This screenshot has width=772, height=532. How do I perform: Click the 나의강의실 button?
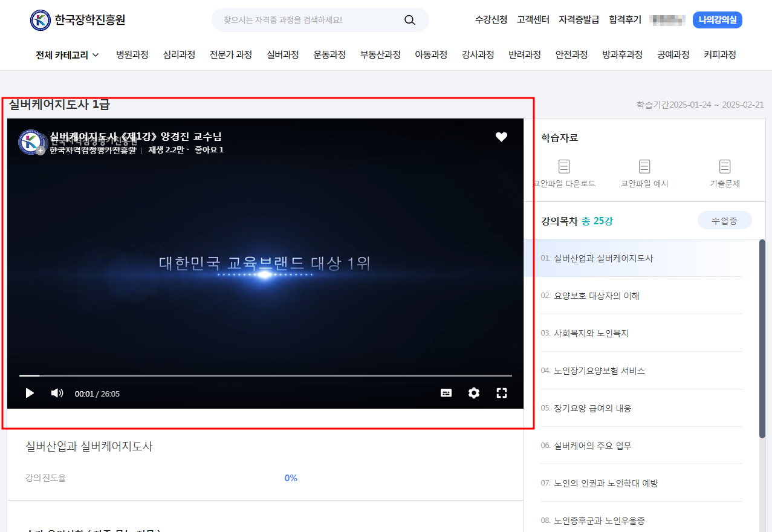(x=717, y=20)
